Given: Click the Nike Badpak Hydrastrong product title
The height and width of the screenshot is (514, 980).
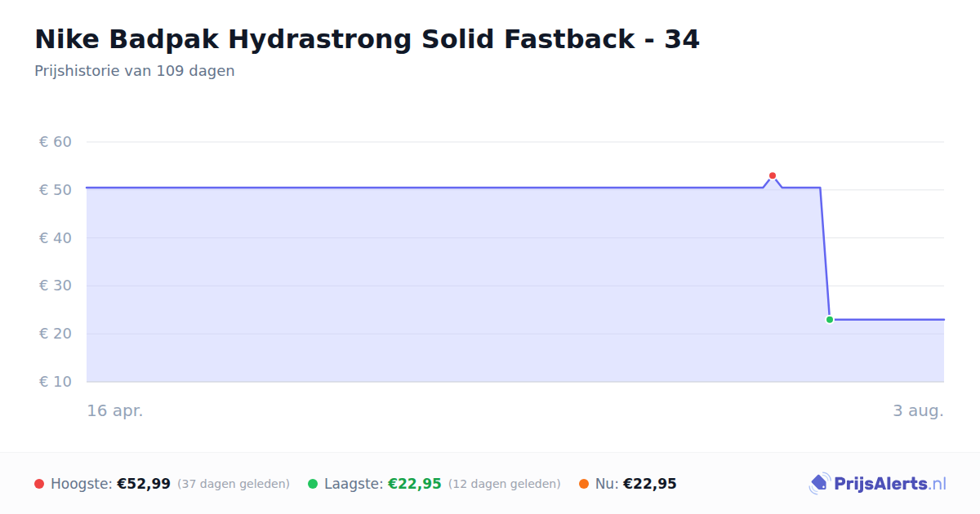Looking at the screenshot, I should coord(367,39).
